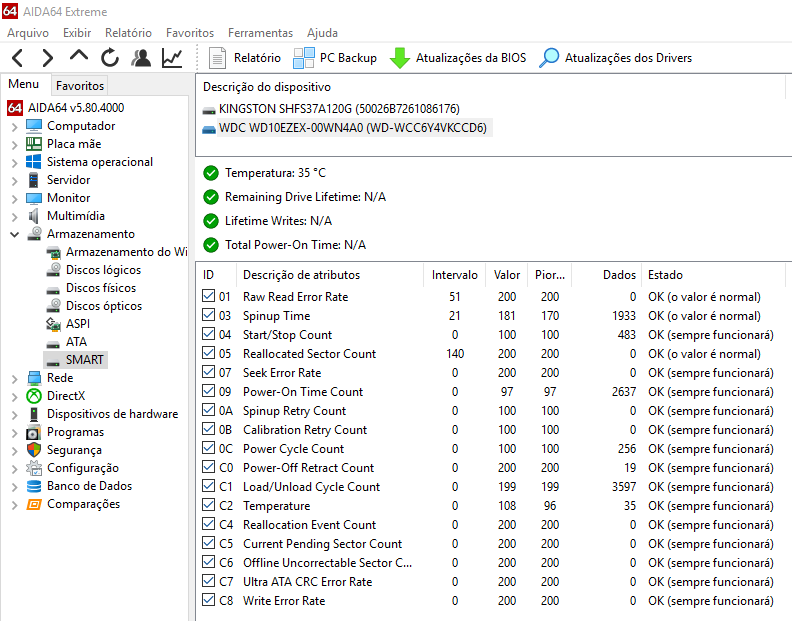The width and height of the screenshot is (792, 621).
Task: Expand the Monitor tree node
Action: coord(15,199)
